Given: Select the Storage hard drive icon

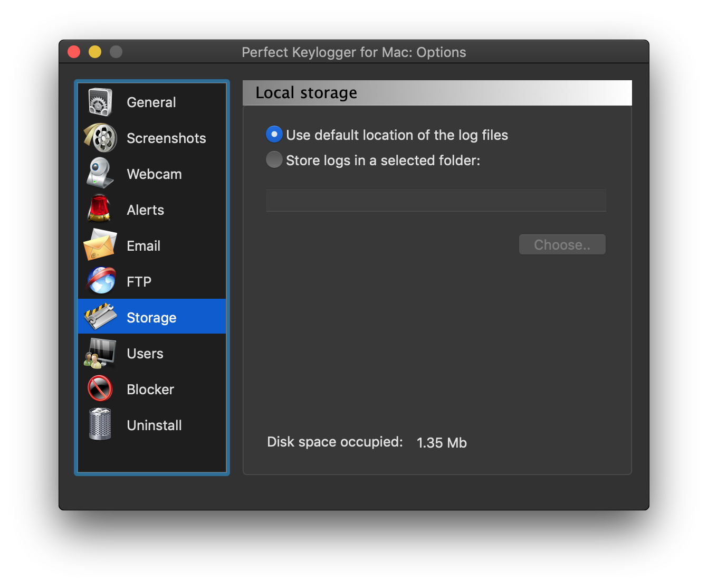Looking at the screenshot, I should point(100,316).
